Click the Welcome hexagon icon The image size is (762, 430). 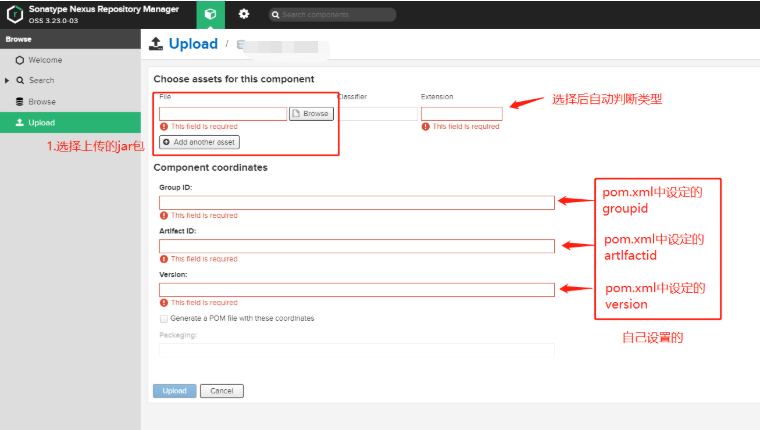[19, 60]
